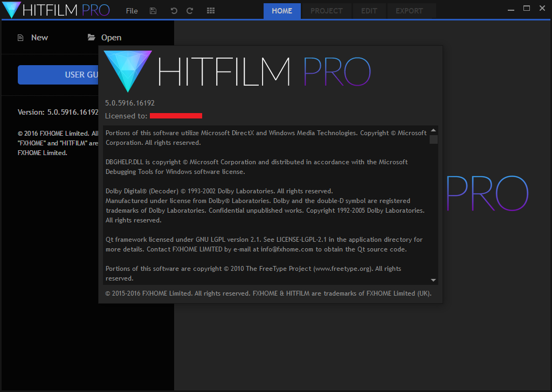This screenshot has width=552, height=392.
Task: Click the dialog version number 5.0.5916.16192
Action: tap(130, 103)
